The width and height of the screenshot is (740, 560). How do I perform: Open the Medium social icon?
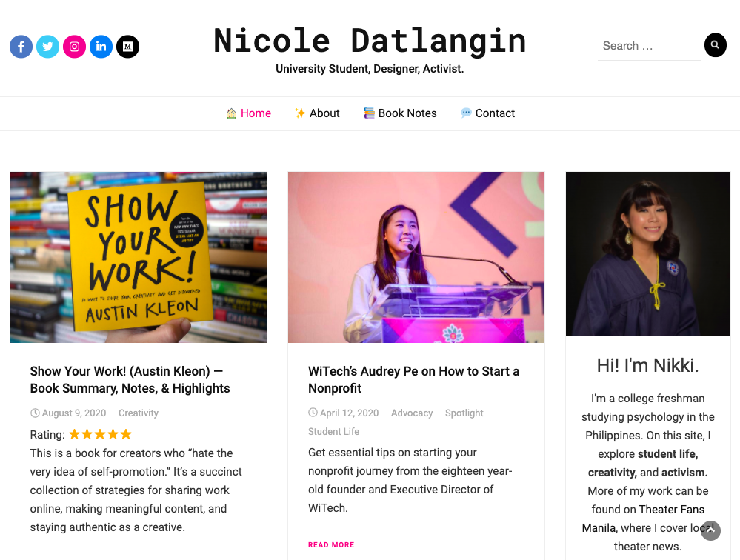(x=128, y=47)
